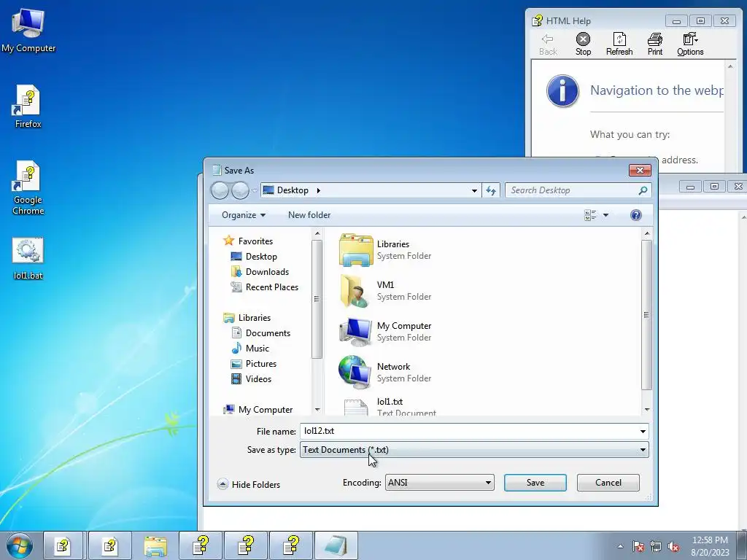Viewport: 747px width, 560px height.
Task: Select My Computer in file list
Action: click(x=387, y=332)
